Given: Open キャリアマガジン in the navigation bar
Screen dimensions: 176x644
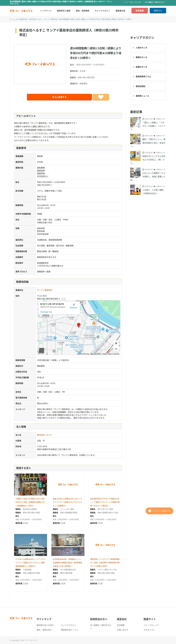Looking at the screenshot, I should coord(102,11).
